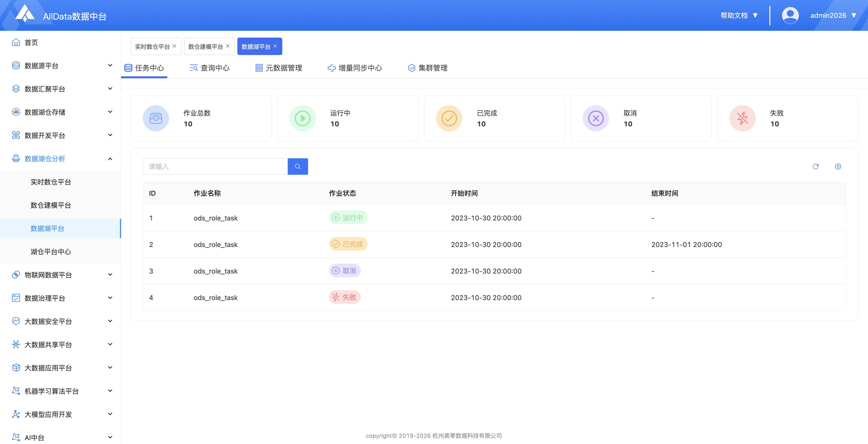Click the 开始时间 column header
The height and width of the screenshot is (444, 868).
[x=464, y=193]
